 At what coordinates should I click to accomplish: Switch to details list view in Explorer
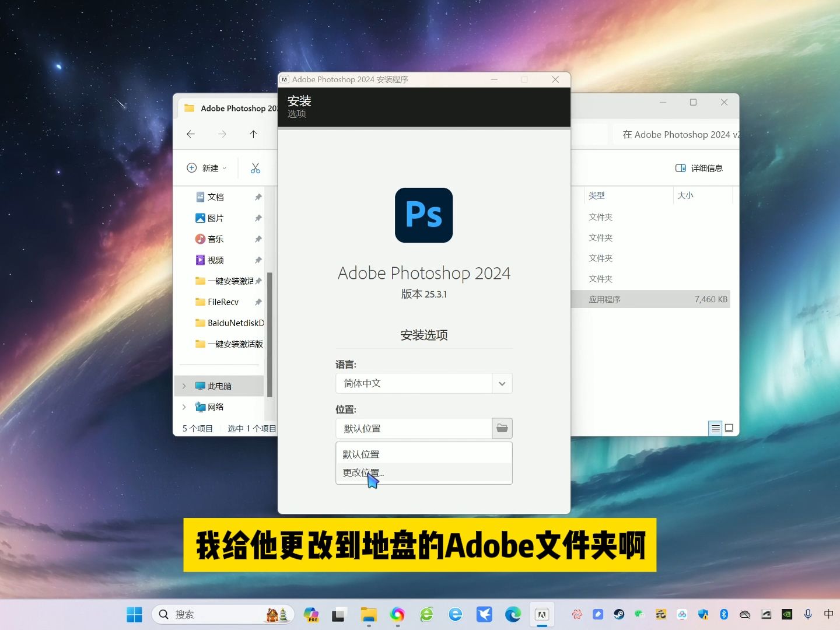coord(715,428)
